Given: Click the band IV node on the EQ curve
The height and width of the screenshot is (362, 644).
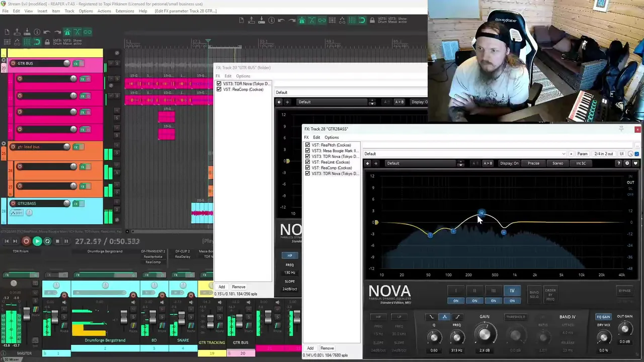Looking at the screenshot, I should point(481,213).
